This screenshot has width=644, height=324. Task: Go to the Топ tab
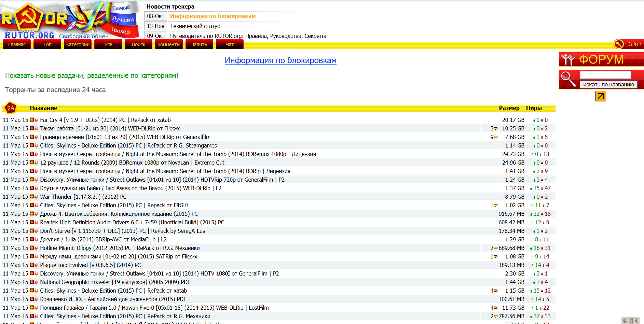point(47,44)
